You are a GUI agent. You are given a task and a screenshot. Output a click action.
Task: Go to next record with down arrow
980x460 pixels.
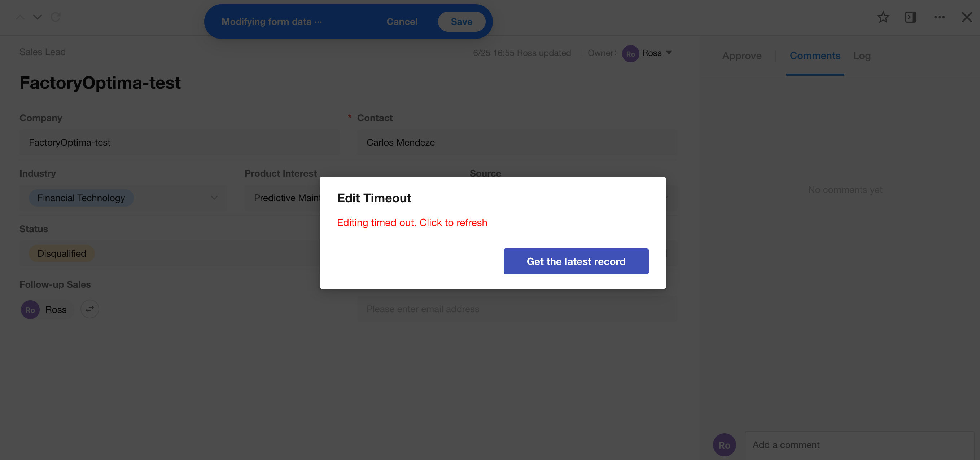tap(37, 17)
